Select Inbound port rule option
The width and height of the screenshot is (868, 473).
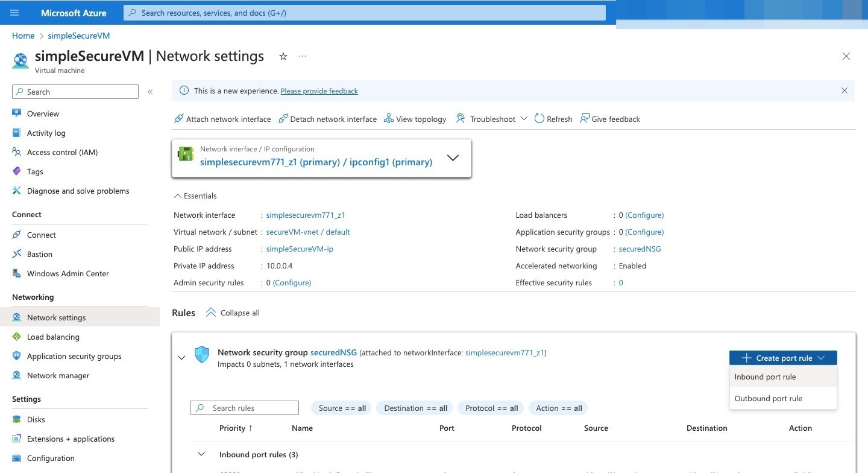point(783,377)
